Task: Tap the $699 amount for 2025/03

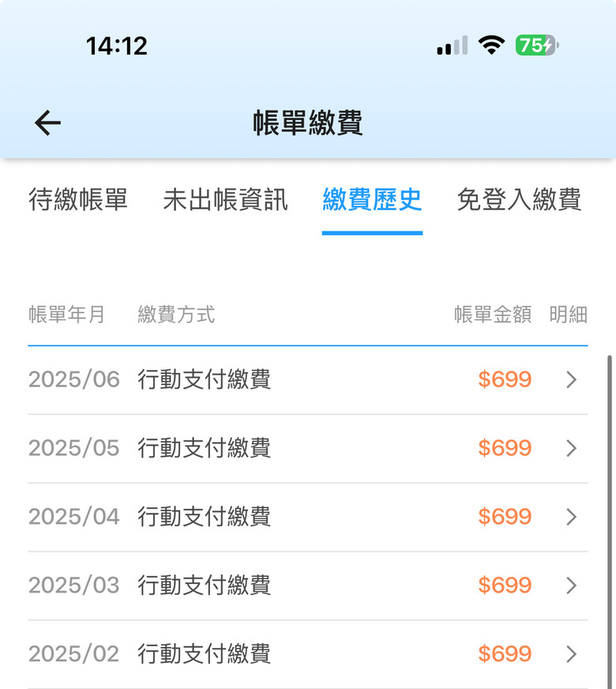Action: (505, 585)
